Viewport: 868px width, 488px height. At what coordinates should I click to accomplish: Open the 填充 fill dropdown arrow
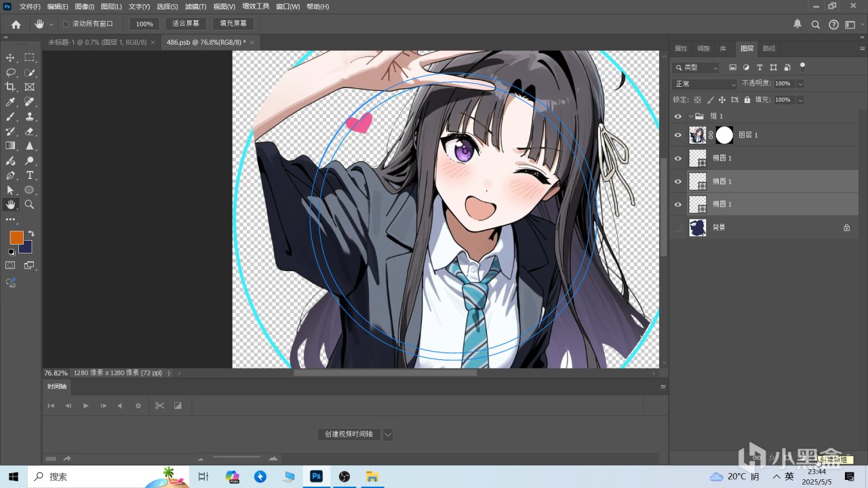click(x=800, y=100)
